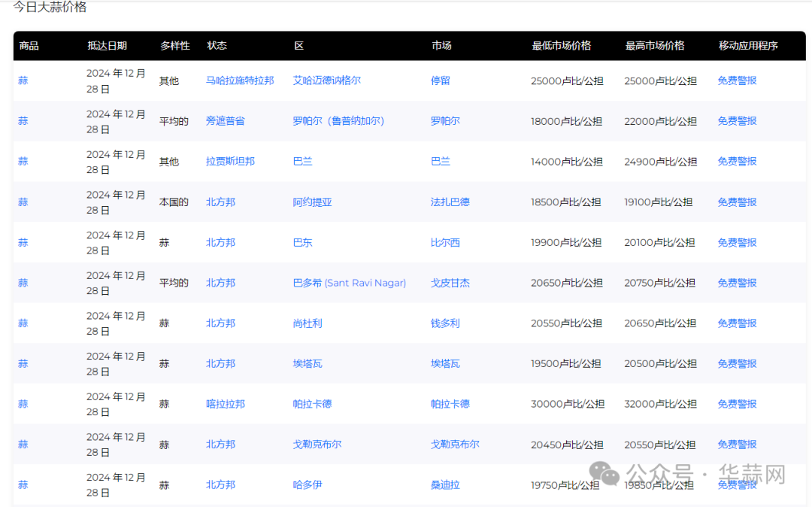Click the 阿约提亚 district link
Viewport: 812px width, 507px height.
[x=312, y=202]
